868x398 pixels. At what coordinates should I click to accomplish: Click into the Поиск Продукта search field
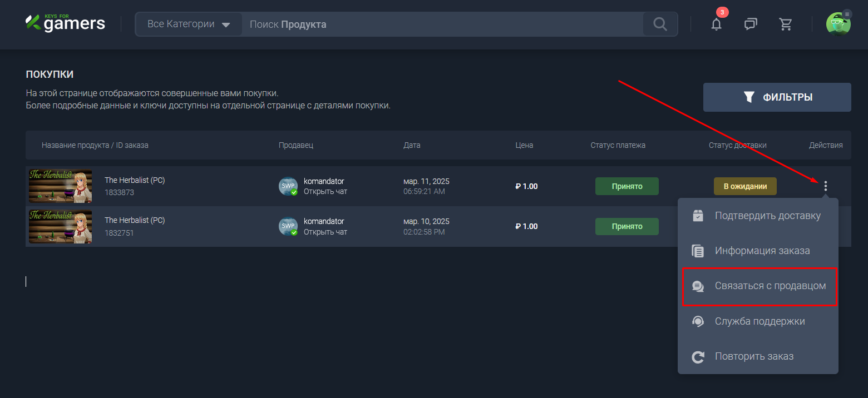[442, 24]
